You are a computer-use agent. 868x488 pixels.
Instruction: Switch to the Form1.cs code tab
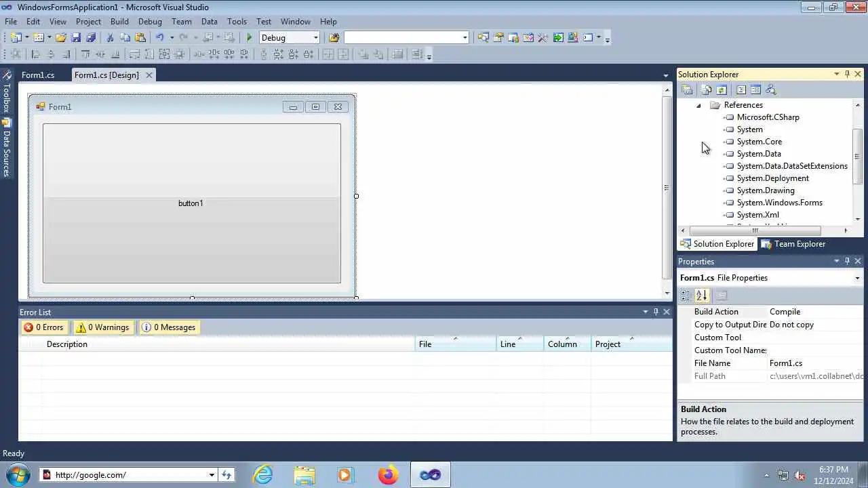(38, 75)
